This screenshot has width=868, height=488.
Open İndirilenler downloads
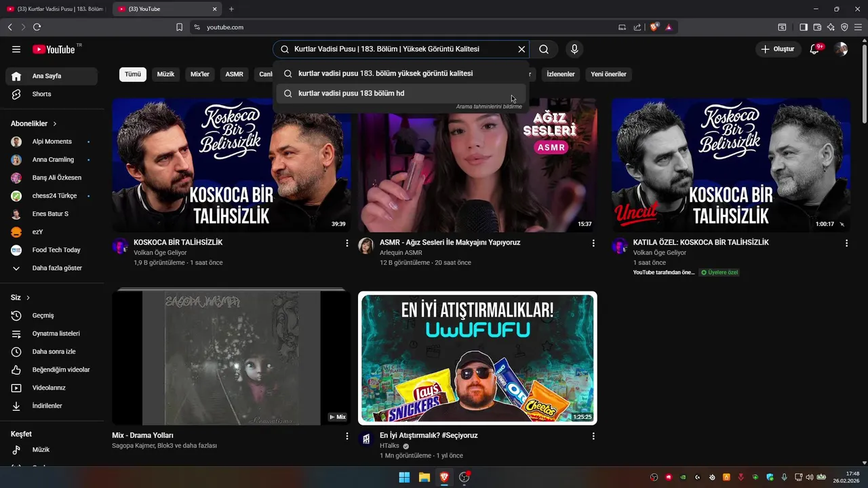click(x=52, y=406)
